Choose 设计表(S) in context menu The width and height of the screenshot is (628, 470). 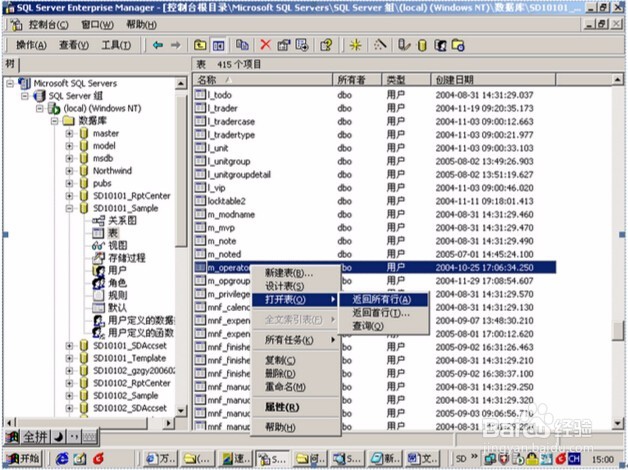(x=296, y=286)
